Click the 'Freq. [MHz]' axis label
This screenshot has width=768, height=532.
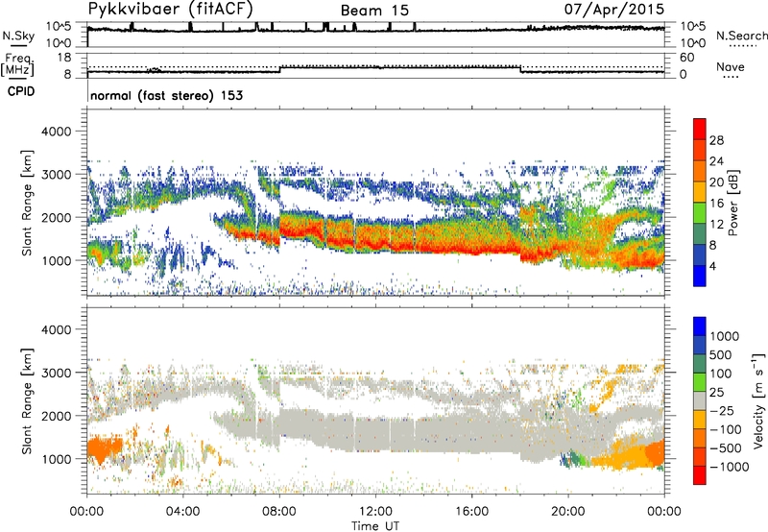[x=17, y=64]
